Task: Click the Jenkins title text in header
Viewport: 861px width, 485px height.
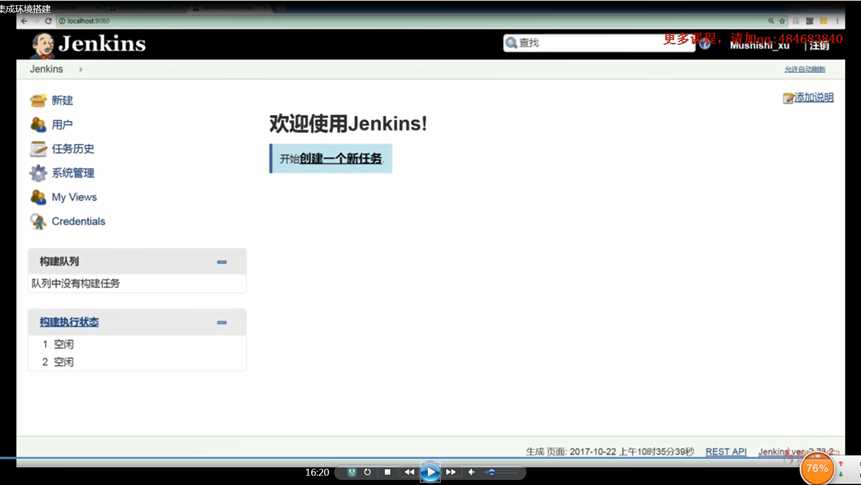Action: click(x=102, y=43)
